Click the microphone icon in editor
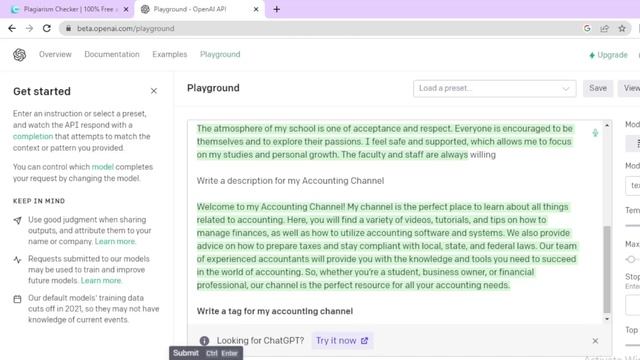This screenshot has width=640, height=360. [595, 133]
